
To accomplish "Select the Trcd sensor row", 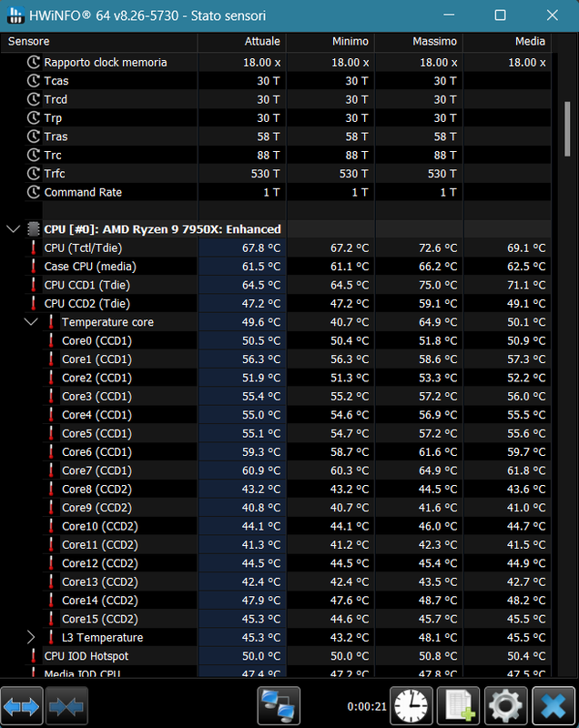I will pyautogui.click(x=288, y=99).
